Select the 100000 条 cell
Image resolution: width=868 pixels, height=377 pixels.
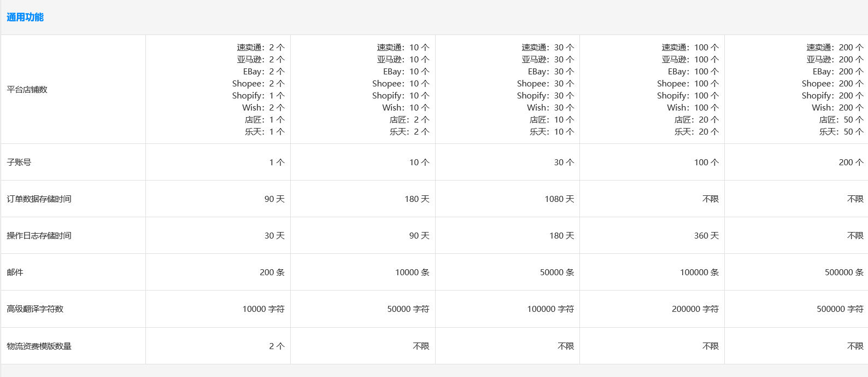pos(700,272)
